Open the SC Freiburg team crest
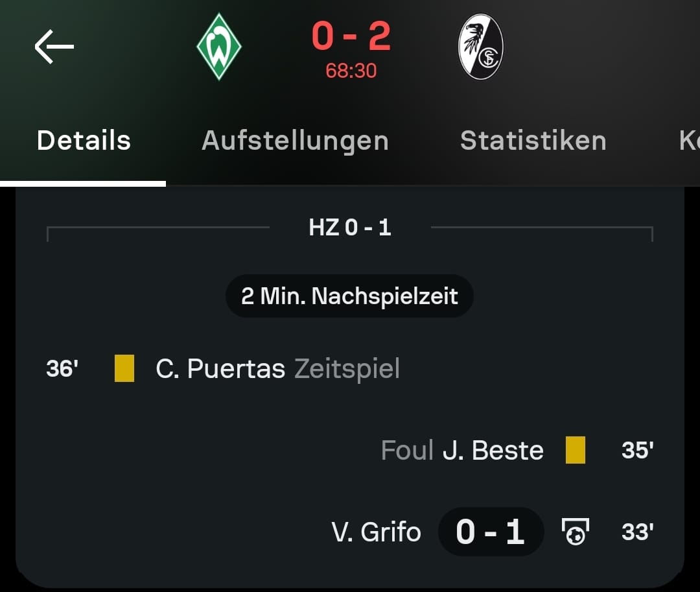Viewport: 700px width, 592px height. [480, 47]
